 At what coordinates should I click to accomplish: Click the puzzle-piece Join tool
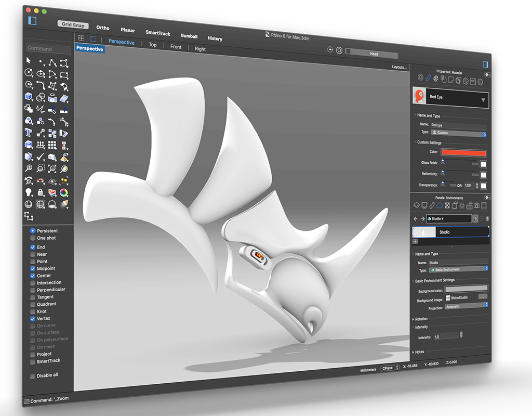coord(29,109)
